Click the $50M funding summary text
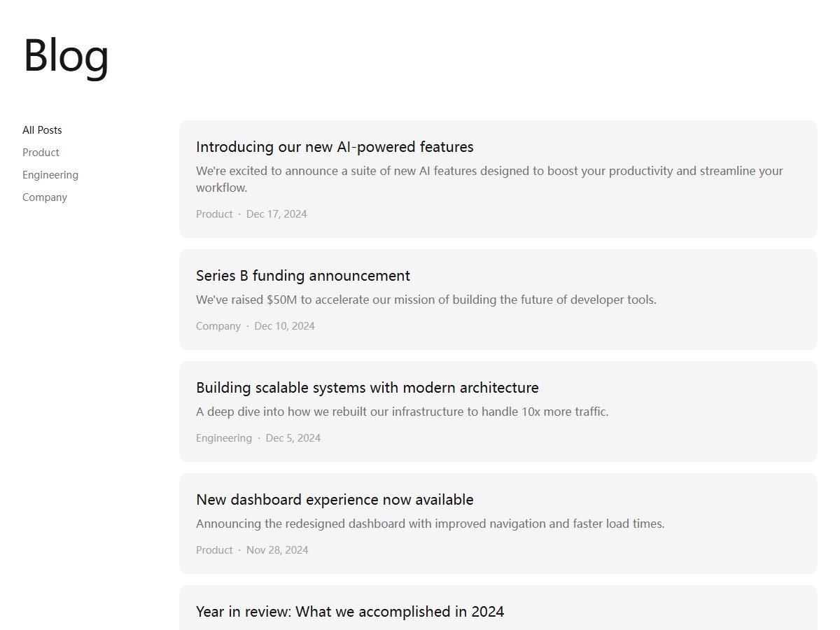Image resolution: width=840 pixels, height=630 pixels. click(x=426, y=300)
